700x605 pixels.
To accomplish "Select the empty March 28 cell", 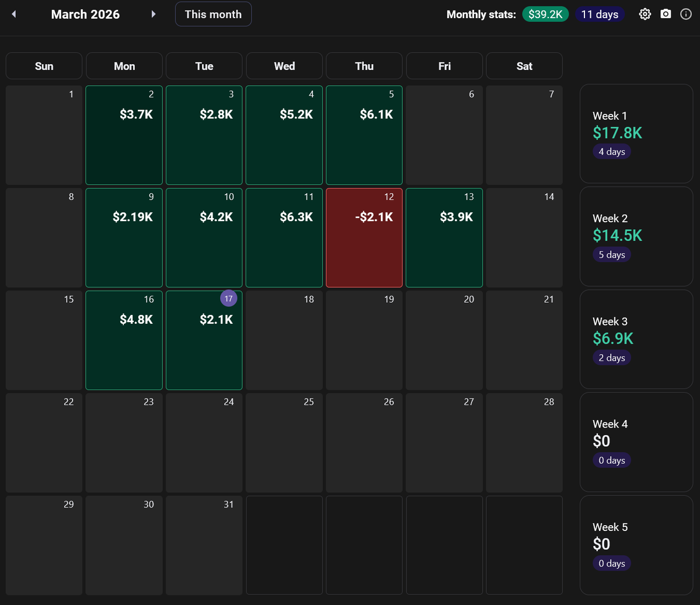I will click(524, 443).
